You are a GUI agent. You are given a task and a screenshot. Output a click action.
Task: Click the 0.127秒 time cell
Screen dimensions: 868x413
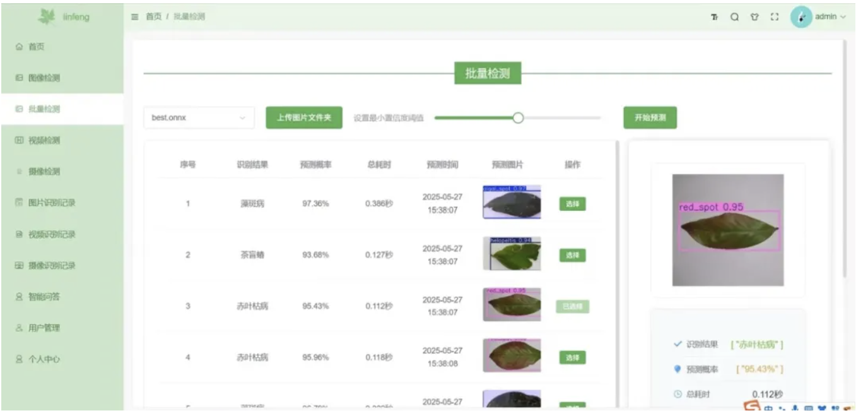click(x=378, y=255)
